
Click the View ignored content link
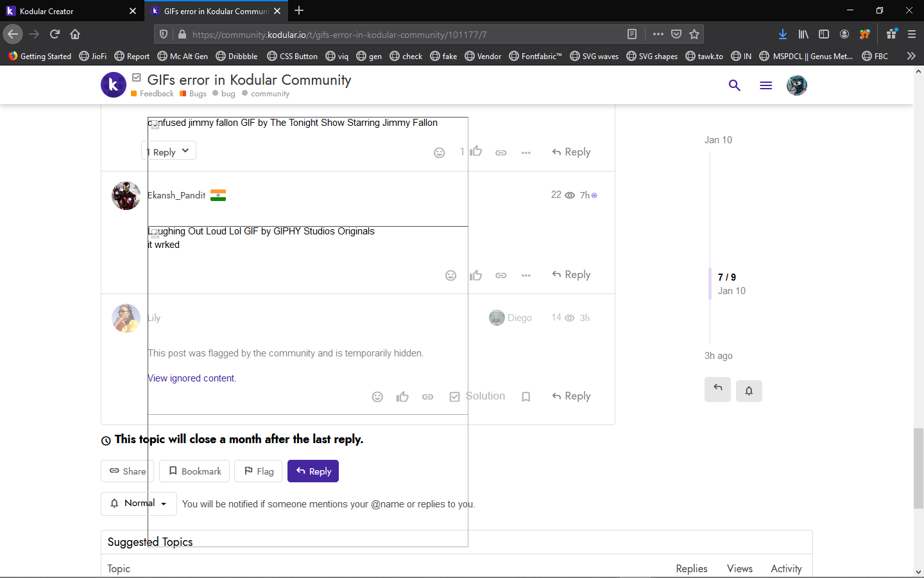point(191,378)
